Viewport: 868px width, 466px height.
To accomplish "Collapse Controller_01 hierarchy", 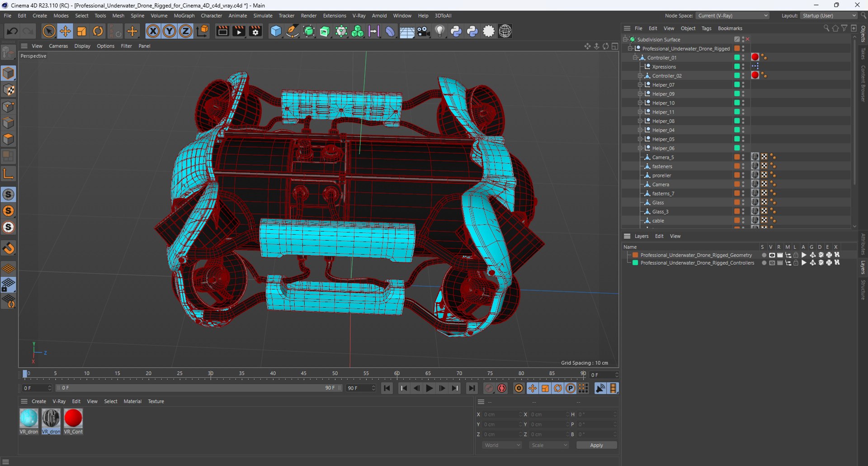I will (x=635, y=57).
